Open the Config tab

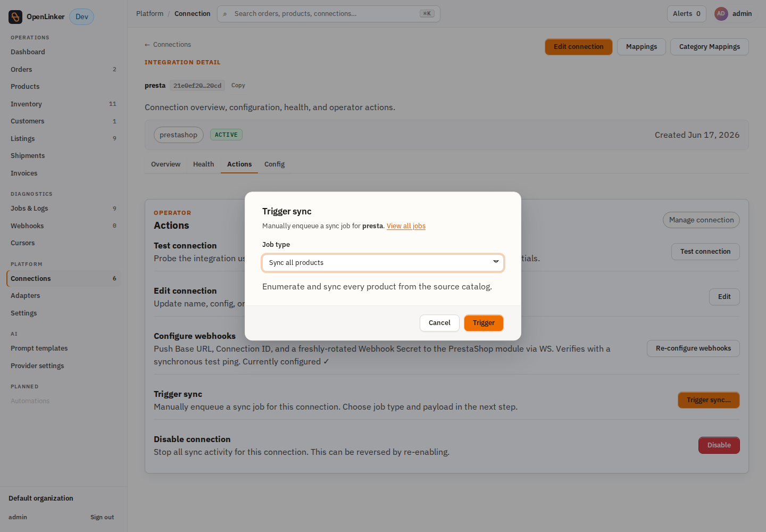pos(274,164)
